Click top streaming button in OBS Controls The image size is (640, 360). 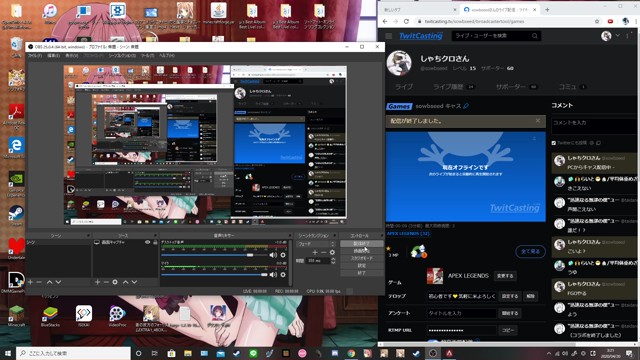click(x=361, y=244)
